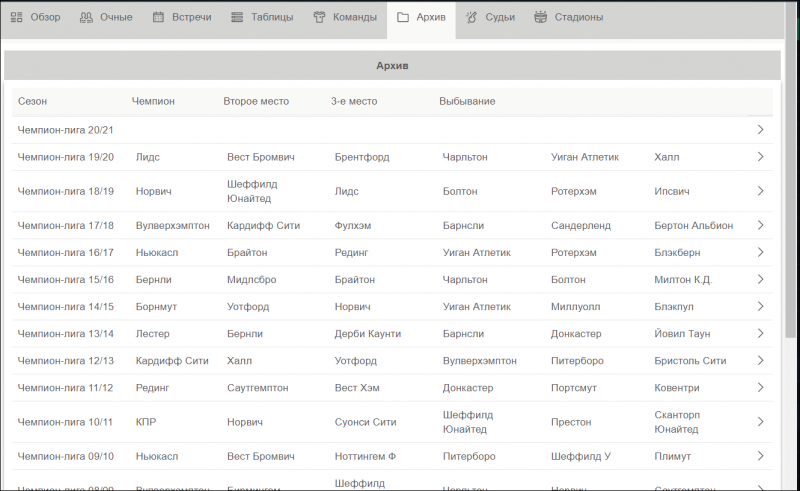800x491 pixels.
Task: Click the Архив folder icon
Action: [x=403, y=17]
